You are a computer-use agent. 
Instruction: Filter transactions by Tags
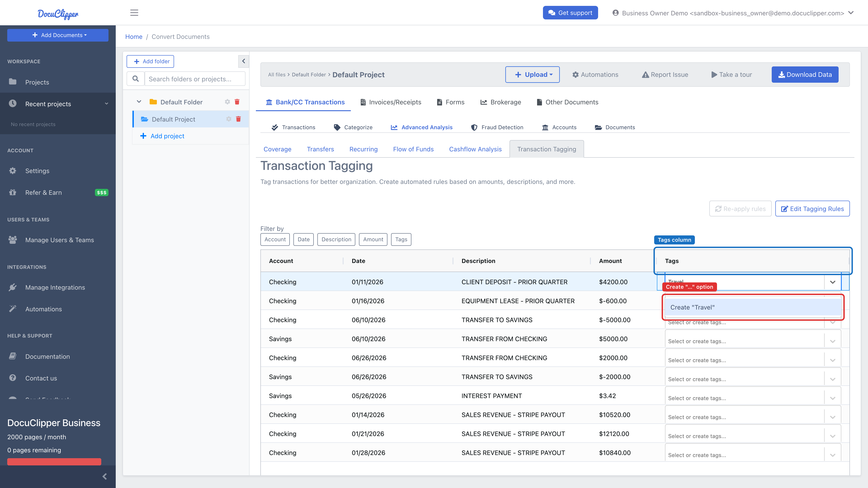click(401, 239)
